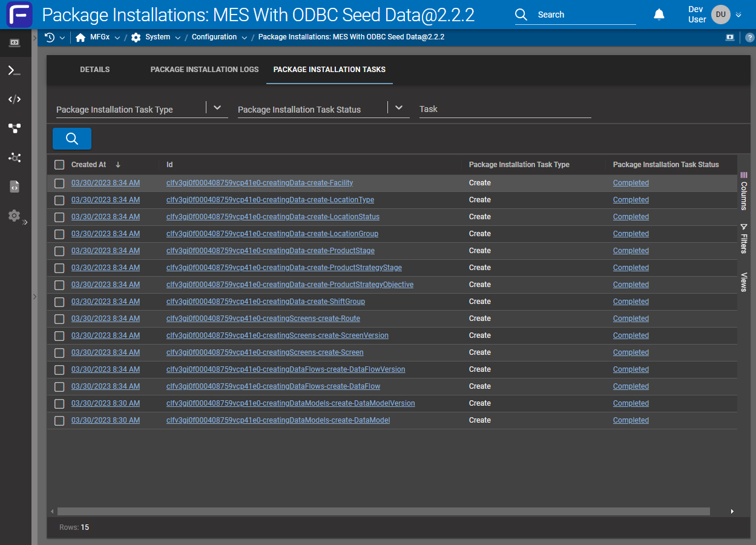Click the DU user avatar
756x545 pixels.
click(x=720, y=15)
